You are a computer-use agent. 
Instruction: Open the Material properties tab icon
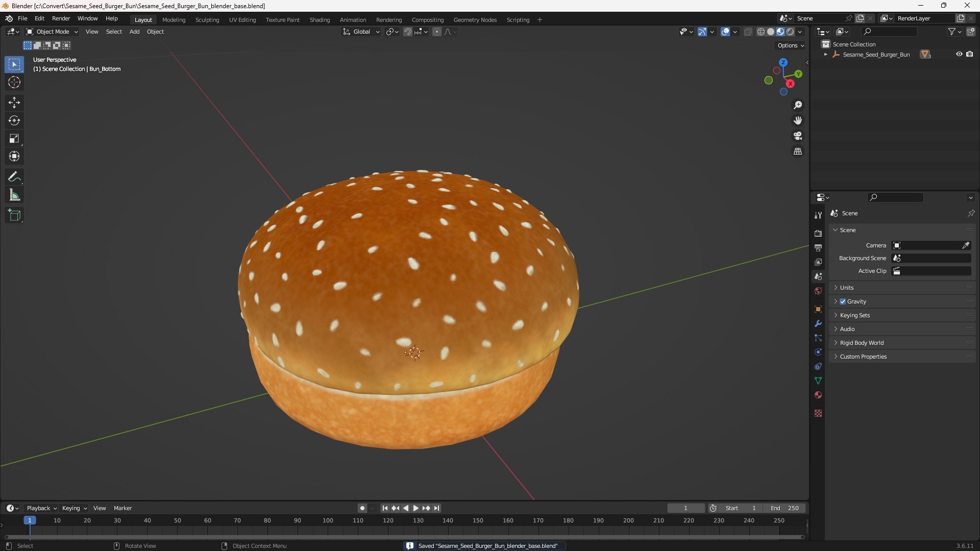click(818, 395)
